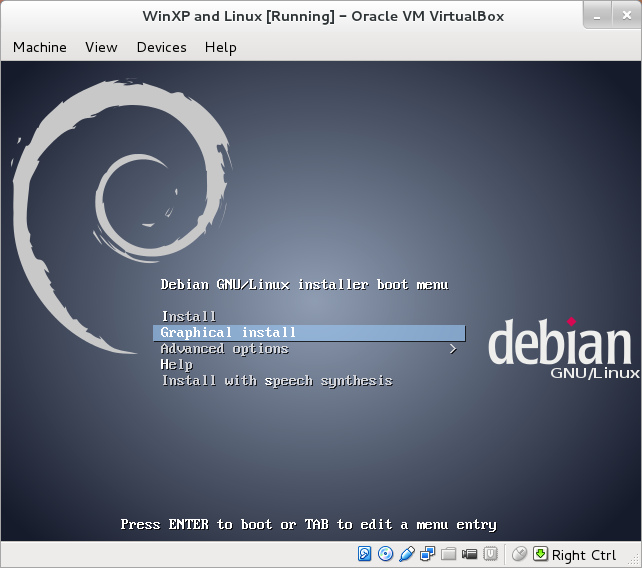Select Help in the boot menu

tap(176, 365)
